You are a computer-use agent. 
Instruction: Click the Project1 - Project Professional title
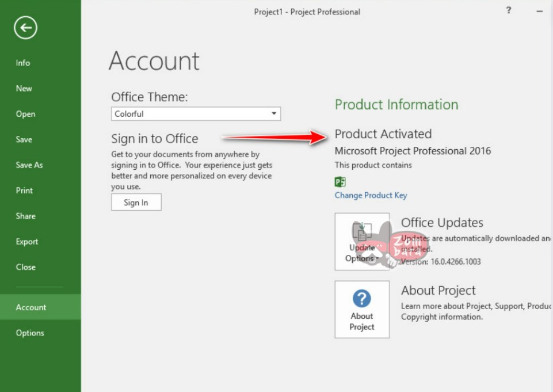coord(307,12)
